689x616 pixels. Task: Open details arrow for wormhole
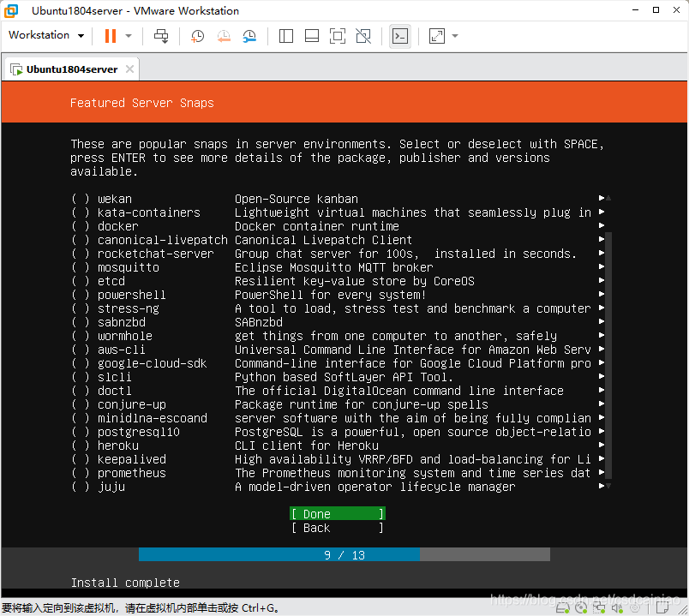(x=602, y=335)
